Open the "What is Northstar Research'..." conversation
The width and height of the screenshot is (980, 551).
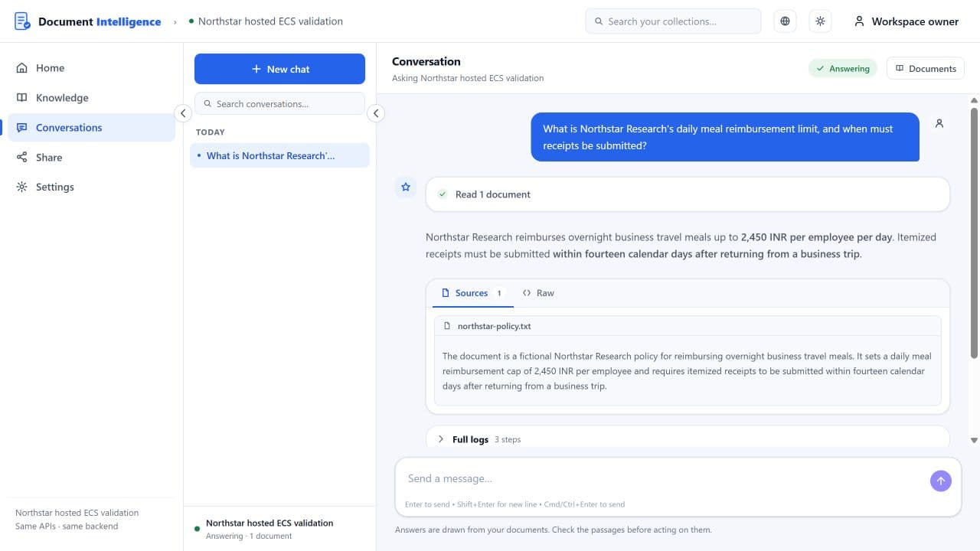[x=279, y=155]
